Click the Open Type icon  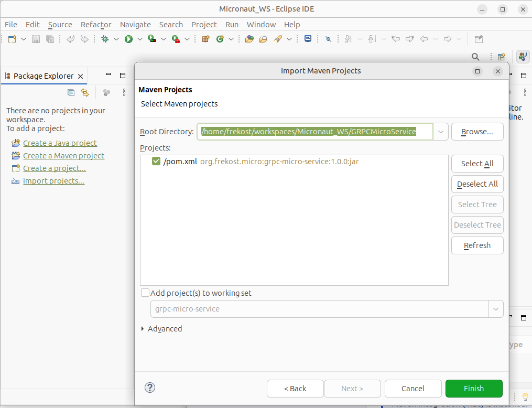[249, 39]
